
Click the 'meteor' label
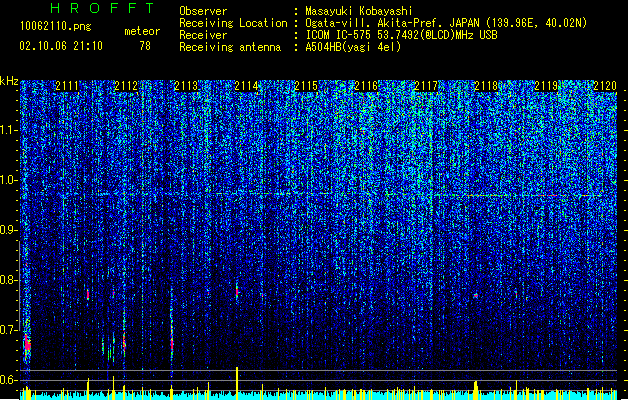click(142, 31)
